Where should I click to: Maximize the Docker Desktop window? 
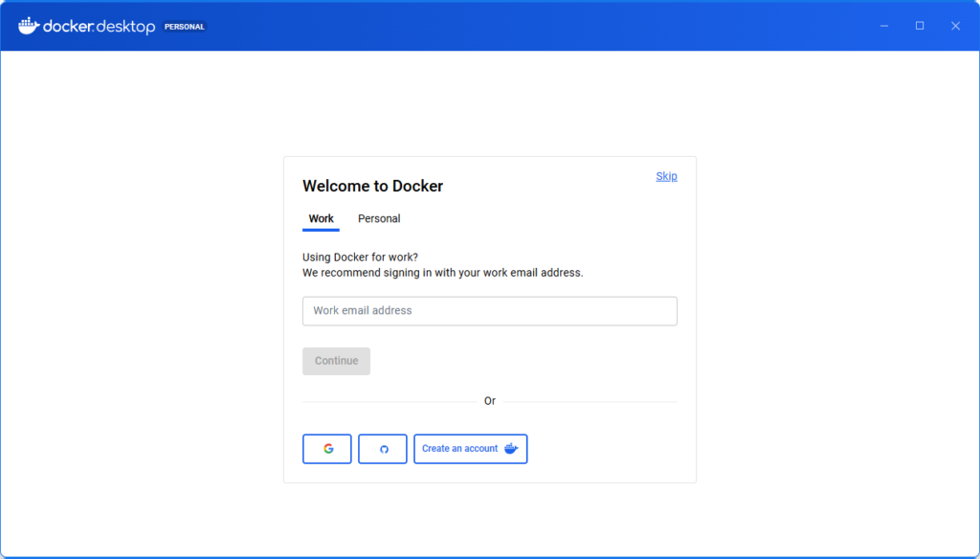tap(920, 26)
